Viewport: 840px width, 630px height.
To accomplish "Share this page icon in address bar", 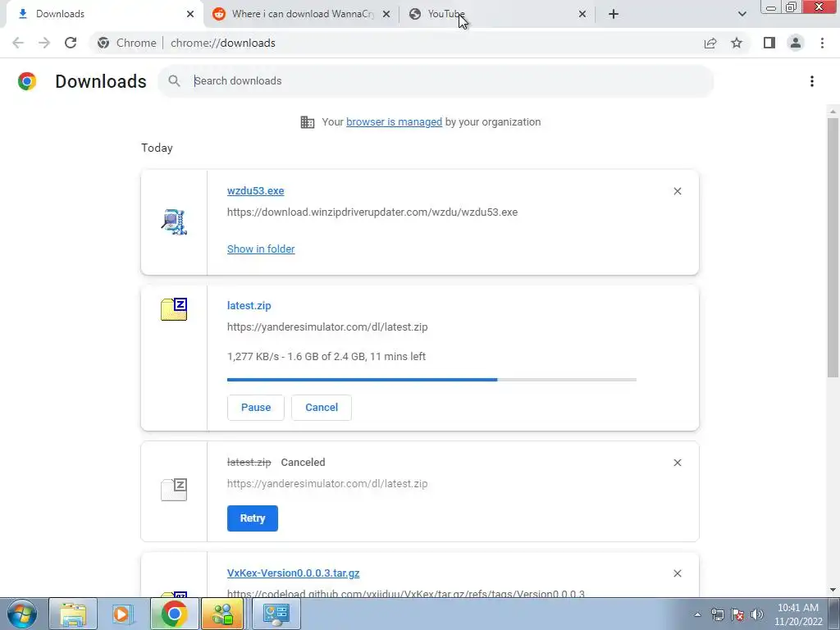I will [710, 43].
